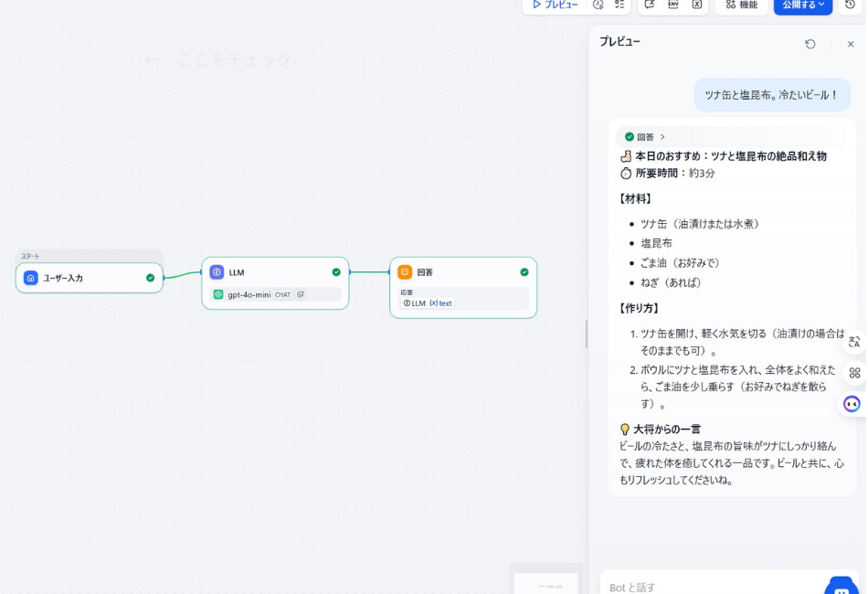This screenshot has height=594, width=868.
Task: Click the 文A translation icon on the right edge
Action: pyautogui.click(x=853, y=342)
